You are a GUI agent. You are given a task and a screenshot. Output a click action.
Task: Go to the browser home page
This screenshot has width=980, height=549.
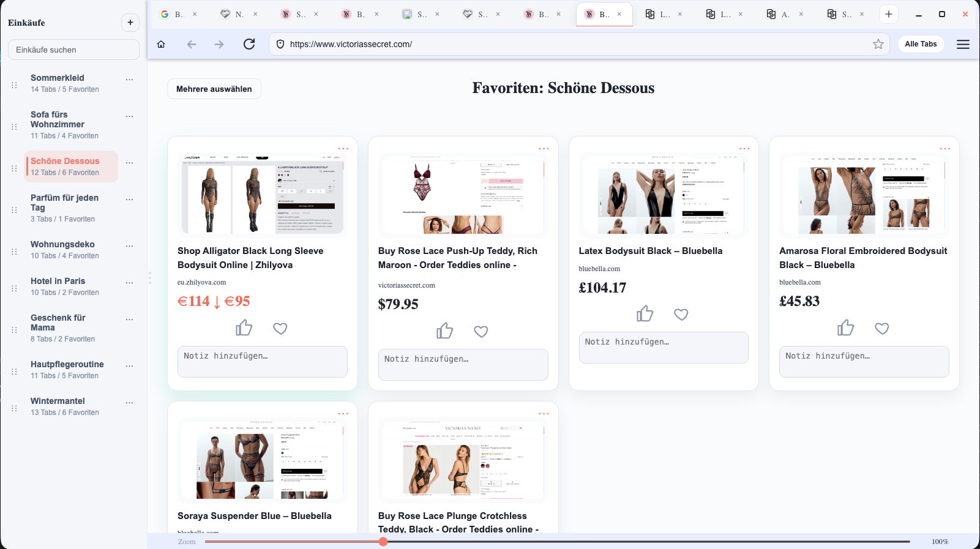[161, 44]
